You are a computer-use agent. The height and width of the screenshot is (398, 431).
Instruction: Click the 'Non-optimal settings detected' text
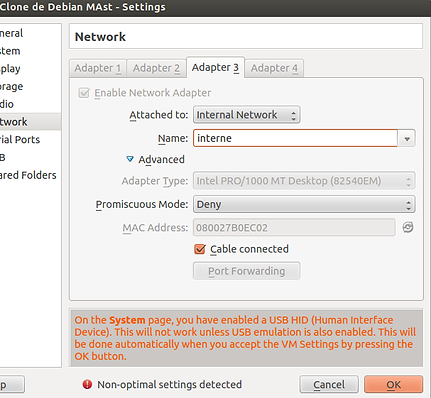coord(169,385)
